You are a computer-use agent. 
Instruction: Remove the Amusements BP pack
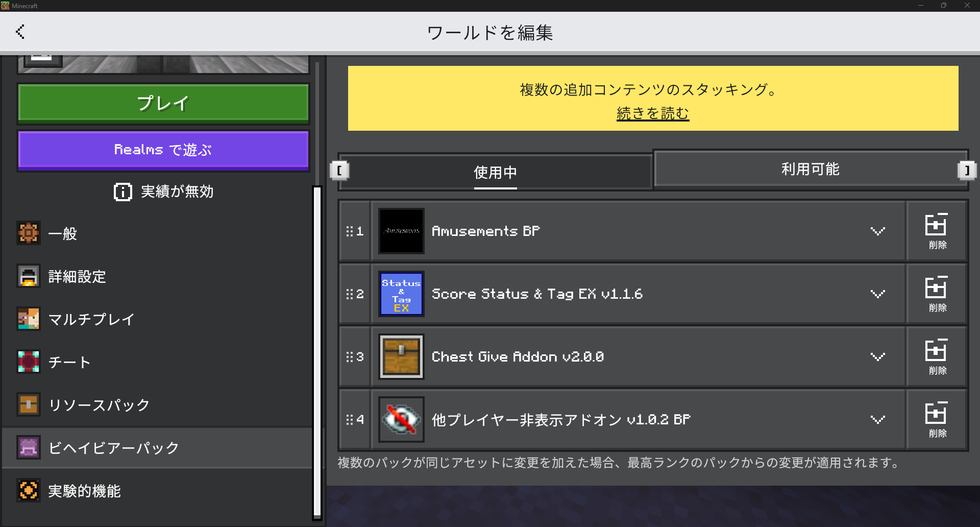pos(937,231)
